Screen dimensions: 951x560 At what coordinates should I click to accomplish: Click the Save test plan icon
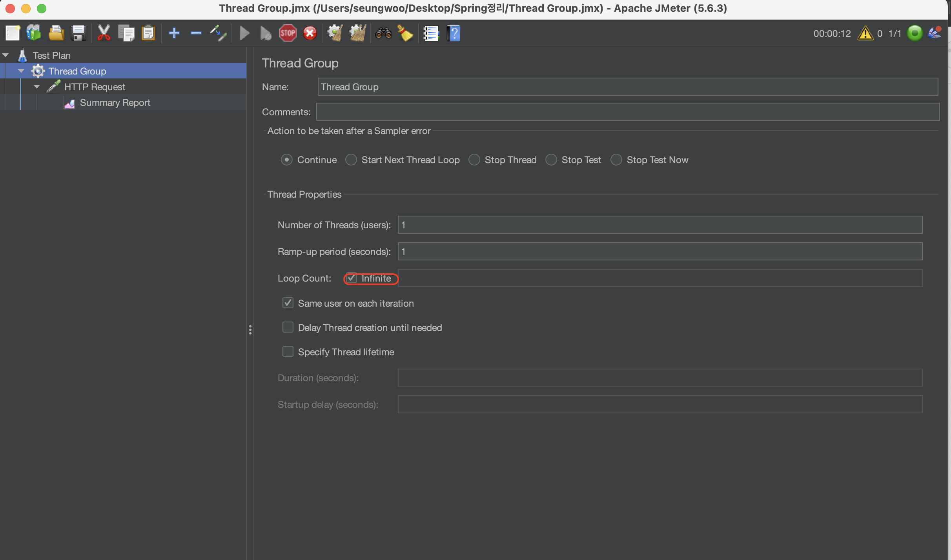point(78,33)
